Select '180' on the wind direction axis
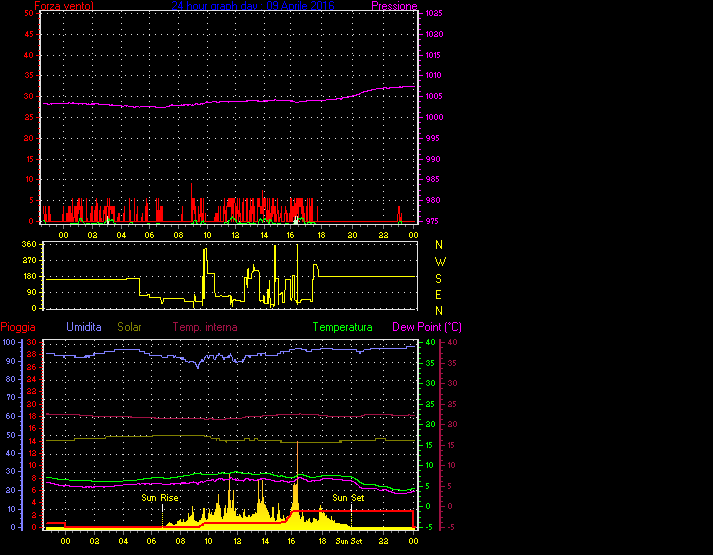Screen dimensions: 713x555 [x=29, y=276]
